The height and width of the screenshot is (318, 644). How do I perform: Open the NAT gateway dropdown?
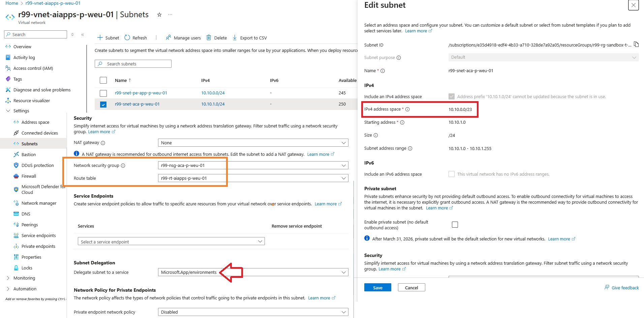[x=252, y=142]
